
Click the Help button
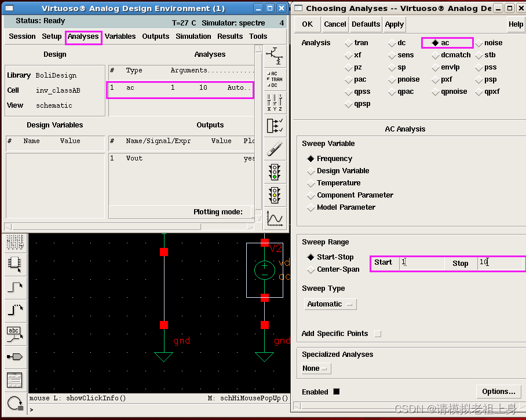click(x=516, y=24)
